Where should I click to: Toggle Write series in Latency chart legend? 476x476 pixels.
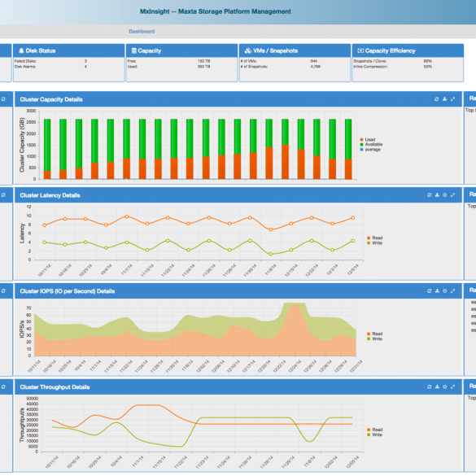point(375,242)
